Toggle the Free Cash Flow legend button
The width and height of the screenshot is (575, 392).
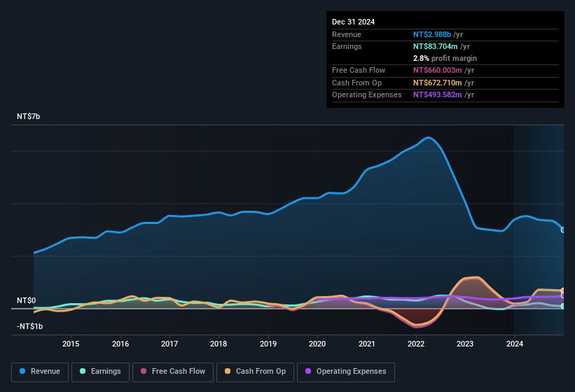tap(173, 372)
